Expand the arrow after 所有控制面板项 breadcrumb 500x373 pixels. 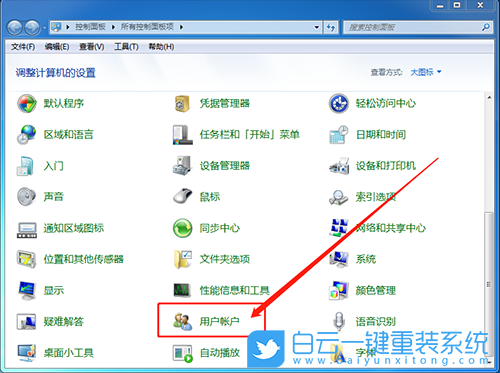click(x=181, y=27)
